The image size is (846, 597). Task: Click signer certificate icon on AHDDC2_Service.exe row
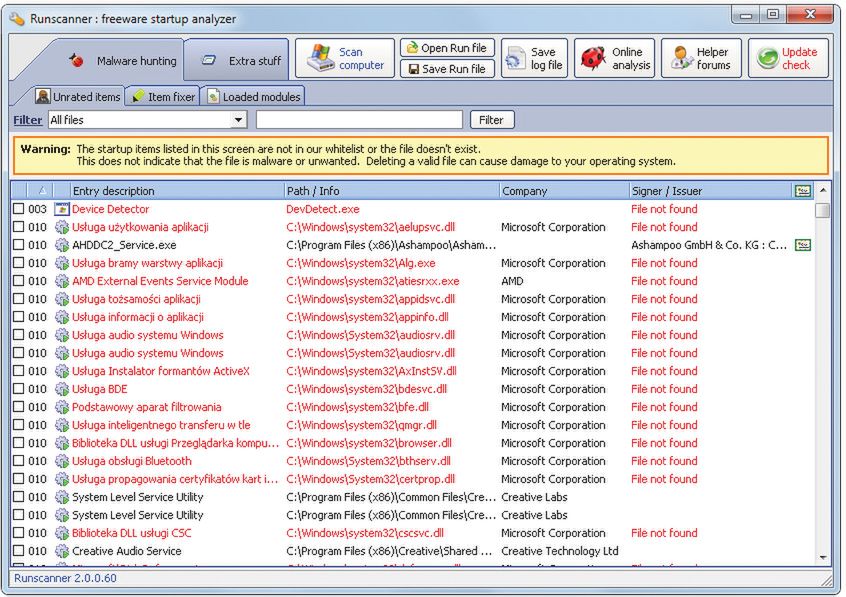tap(802, 245)
